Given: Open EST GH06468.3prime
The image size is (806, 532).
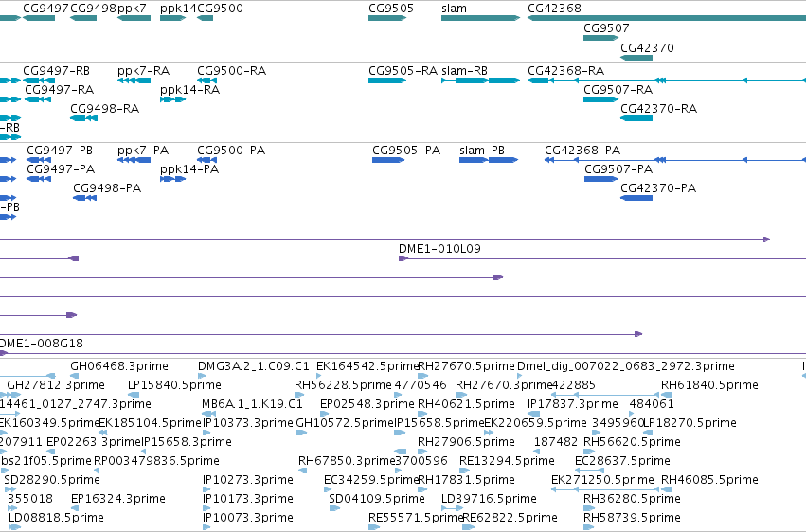Looking at the screenshot, I should coord(119,366).
